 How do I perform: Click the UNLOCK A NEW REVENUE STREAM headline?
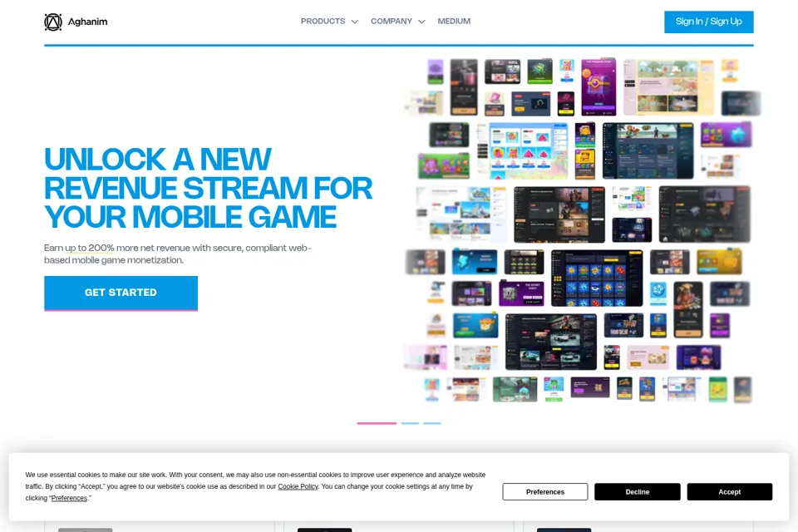(x=208, y=189)
